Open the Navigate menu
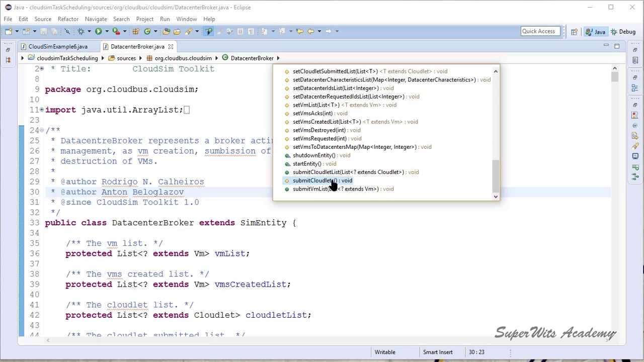 point(96,19)
